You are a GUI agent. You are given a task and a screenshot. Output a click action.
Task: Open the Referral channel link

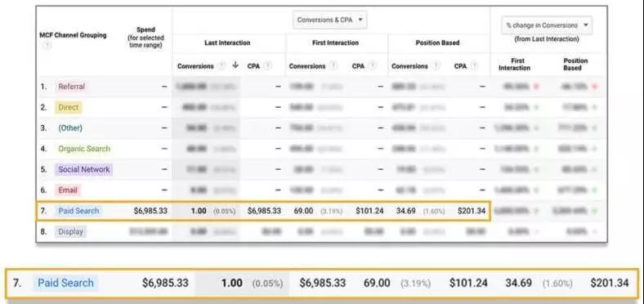(71, 87)
